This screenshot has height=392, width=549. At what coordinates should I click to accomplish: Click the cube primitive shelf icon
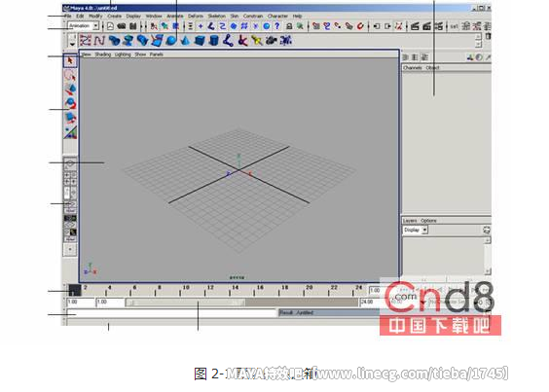click(x=200, y=41)
